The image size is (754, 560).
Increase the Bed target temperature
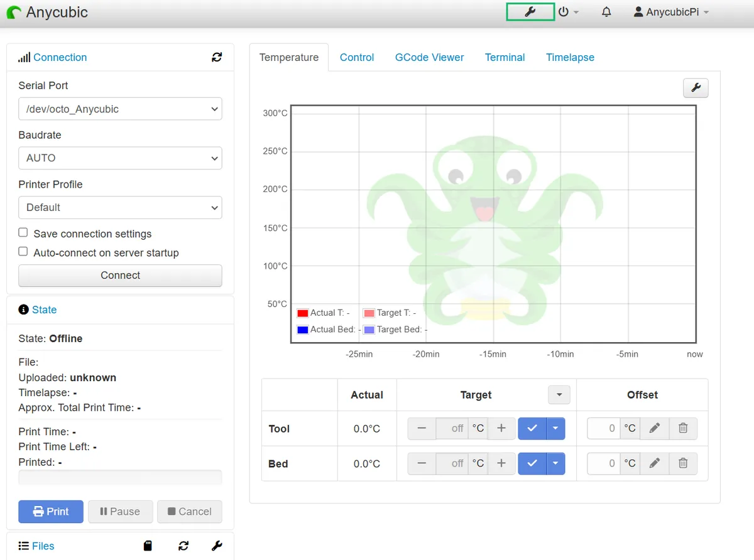click(x=501, y=463)
